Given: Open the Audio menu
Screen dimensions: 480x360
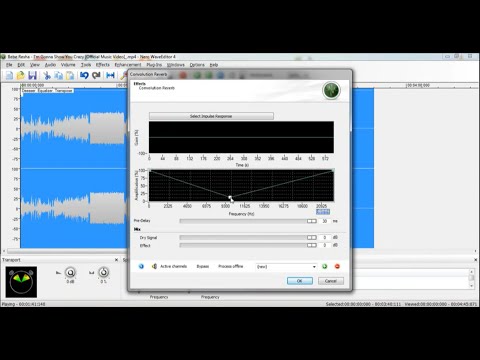Looking at the screenshot, I should (50, 65).
